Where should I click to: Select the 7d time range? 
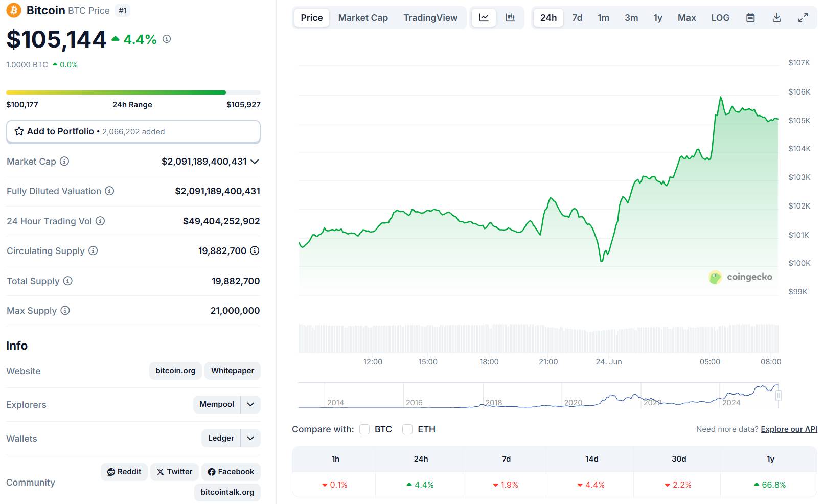click(x=577, y=18)
